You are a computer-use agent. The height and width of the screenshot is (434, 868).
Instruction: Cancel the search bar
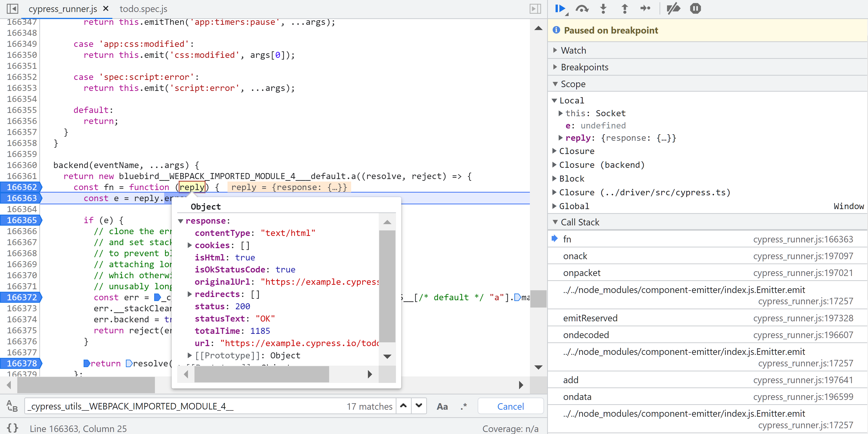(510, 406)
